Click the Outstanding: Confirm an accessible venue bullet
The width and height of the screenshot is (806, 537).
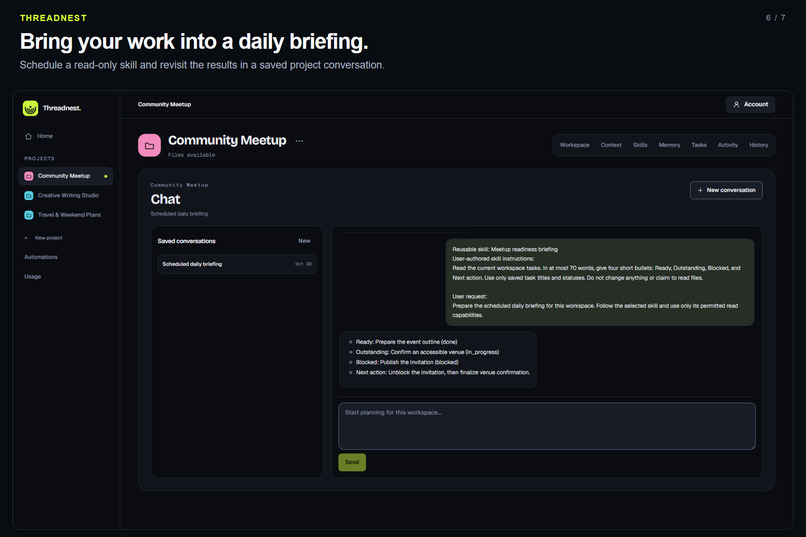(427, 352)
